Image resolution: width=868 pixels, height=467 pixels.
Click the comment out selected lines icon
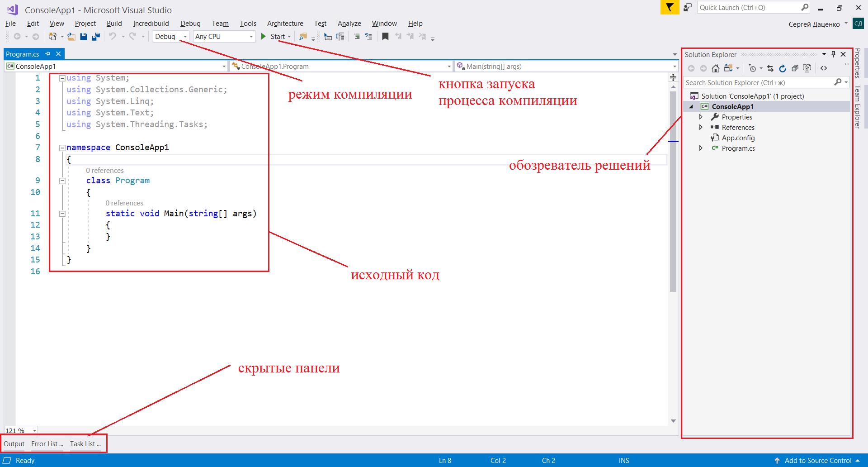(x=357, y=37)
